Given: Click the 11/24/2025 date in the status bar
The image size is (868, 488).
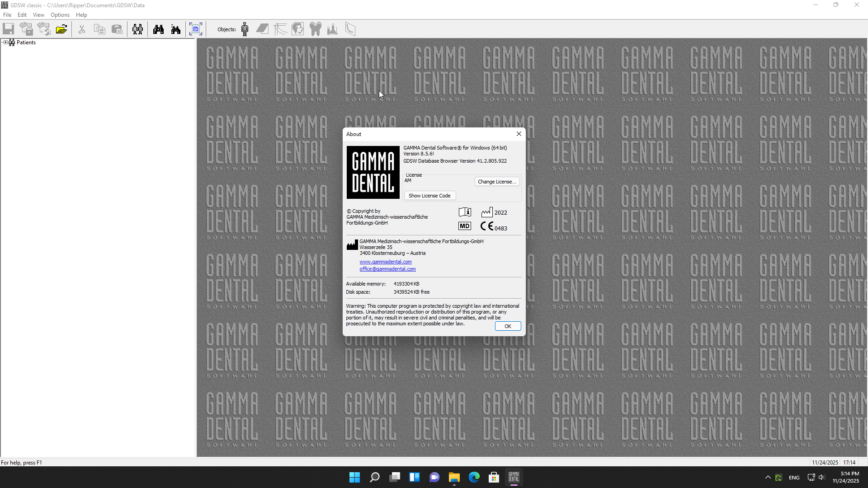Looking at the screenshot, I should [825, 463].
